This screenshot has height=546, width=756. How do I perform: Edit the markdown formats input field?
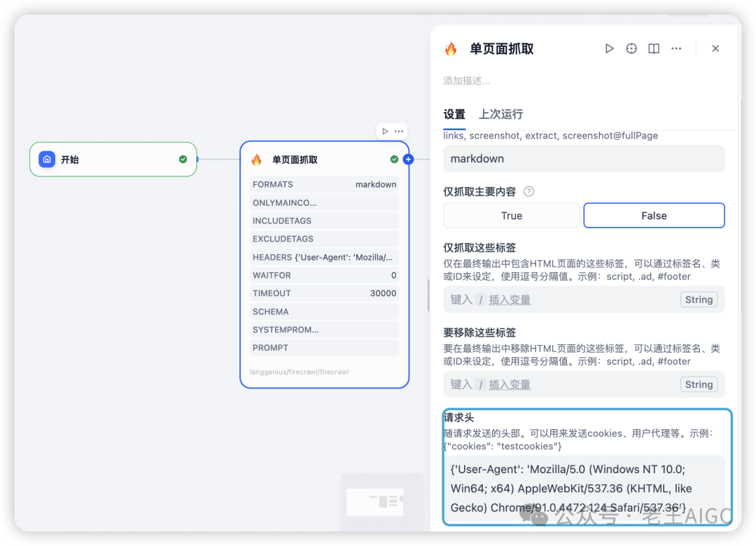click(x=584, y=159)
